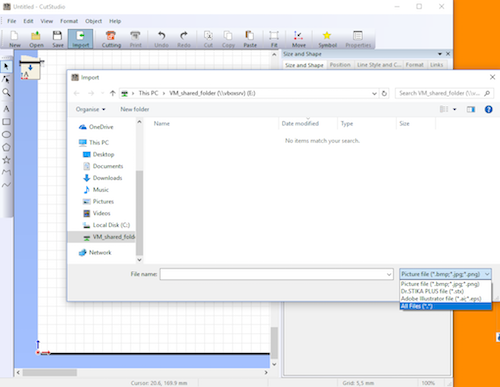
Task: Click the Redo toolbar icon
Action: [x=184, y=39]
